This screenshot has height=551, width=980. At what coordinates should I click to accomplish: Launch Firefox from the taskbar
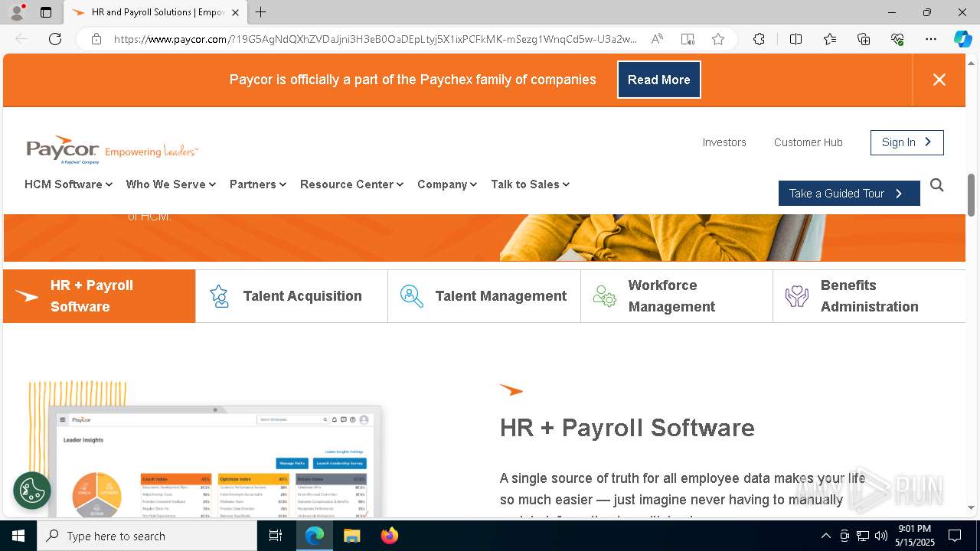[389, 536]
